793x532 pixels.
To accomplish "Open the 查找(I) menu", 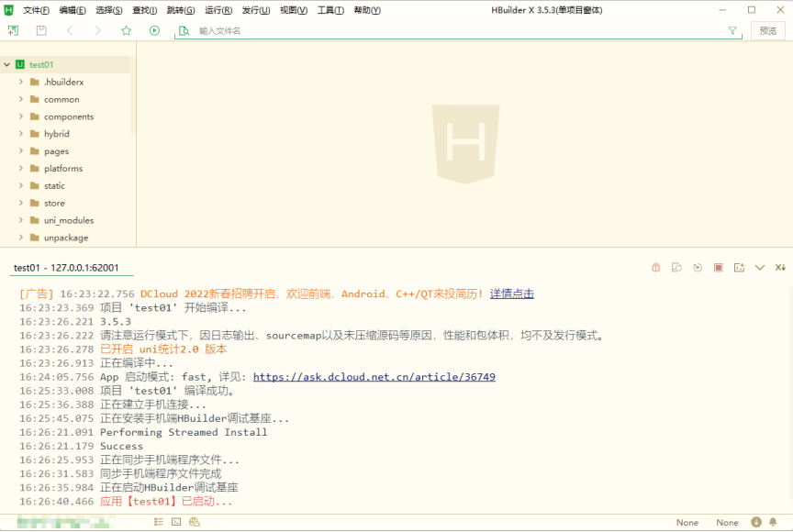I will click(x=145, y=10).
